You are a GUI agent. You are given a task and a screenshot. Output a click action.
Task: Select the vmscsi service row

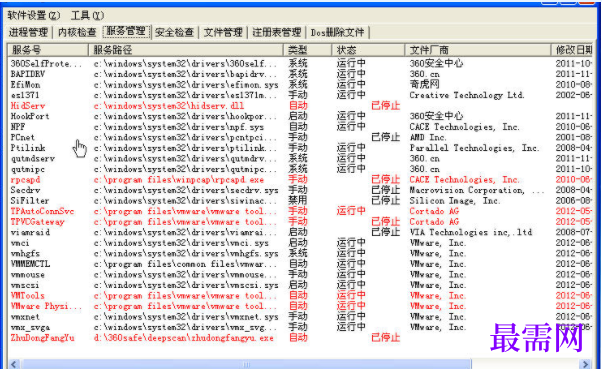click(x=301, y=285)
